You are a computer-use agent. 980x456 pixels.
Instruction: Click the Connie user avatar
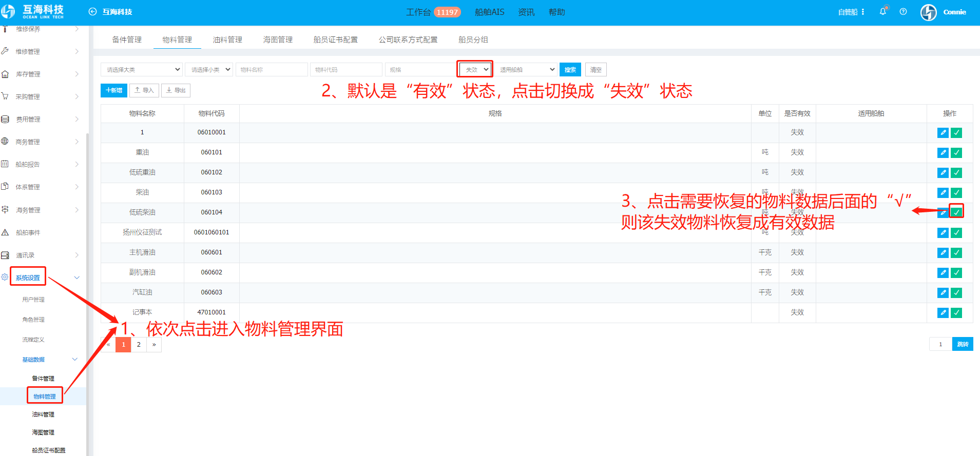click(x=928, y=12)
